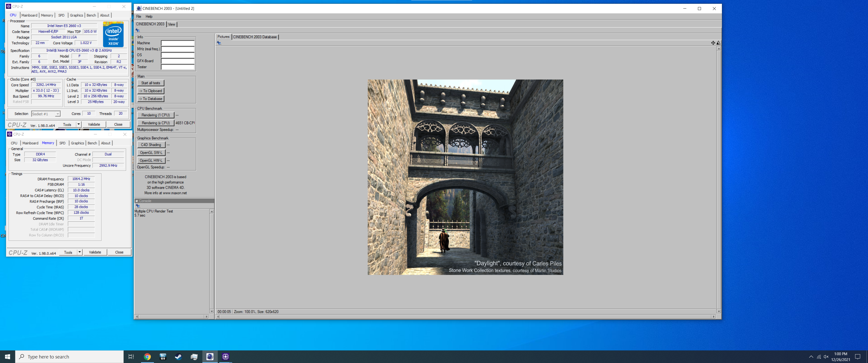868x363 pixels.
Task: Click Close button in bottom CPU-Z window
Action: point(119,252)
